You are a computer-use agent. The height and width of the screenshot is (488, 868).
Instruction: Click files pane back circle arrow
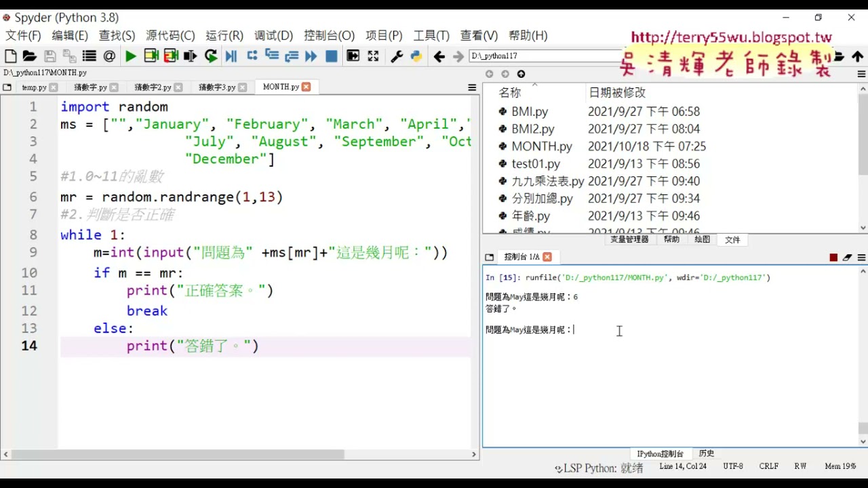(489, 74)
